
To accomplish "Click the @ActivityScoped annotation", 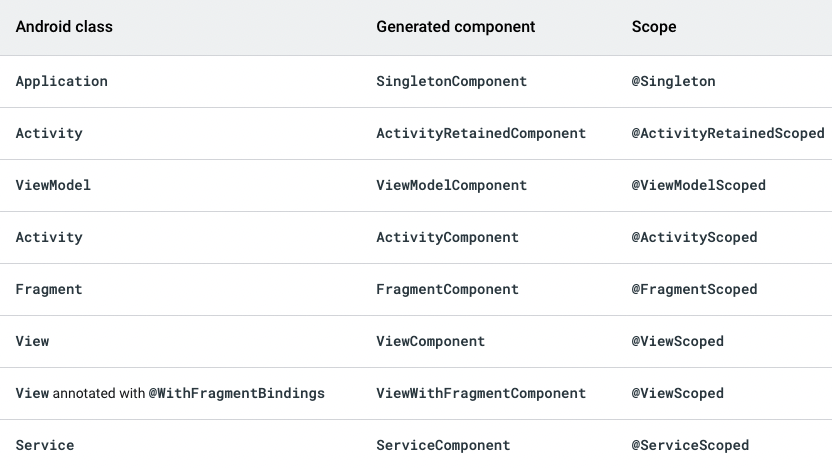I will [x=694, y=237].
